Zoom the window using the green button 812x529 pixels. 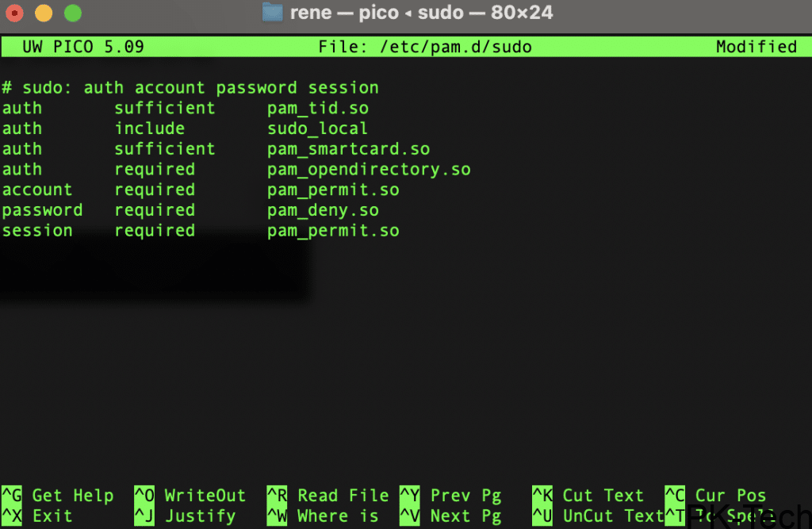[x=73, y=13]
